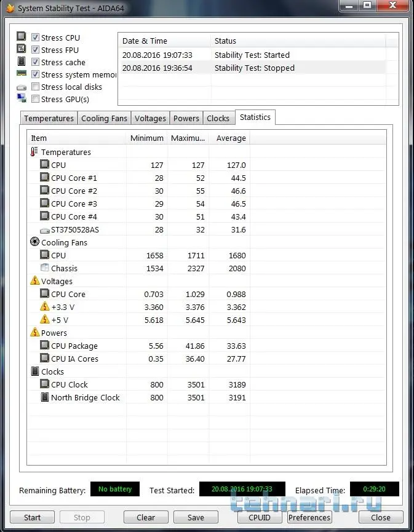This screenshot has width=414, height=532.
Task: Click the CPU chip icon beside Stress CPU
Action: [22, 36]
